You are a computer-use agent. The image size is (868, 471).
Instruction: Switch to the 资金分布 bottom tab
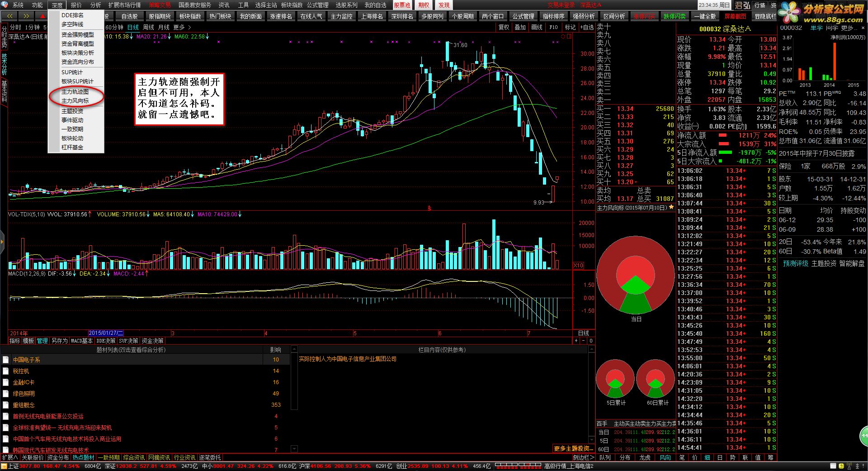58,457
